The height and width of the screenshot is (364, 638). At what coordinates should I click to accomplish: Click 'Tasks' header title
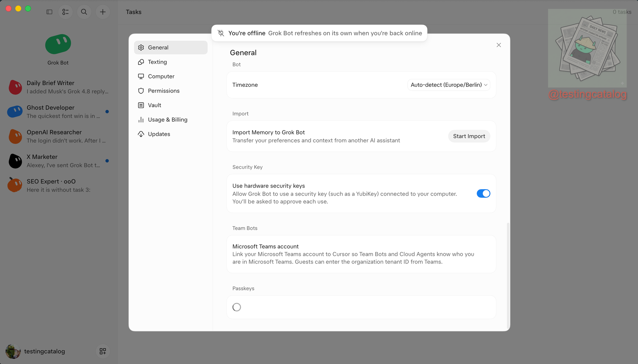[x=134, y=12]
